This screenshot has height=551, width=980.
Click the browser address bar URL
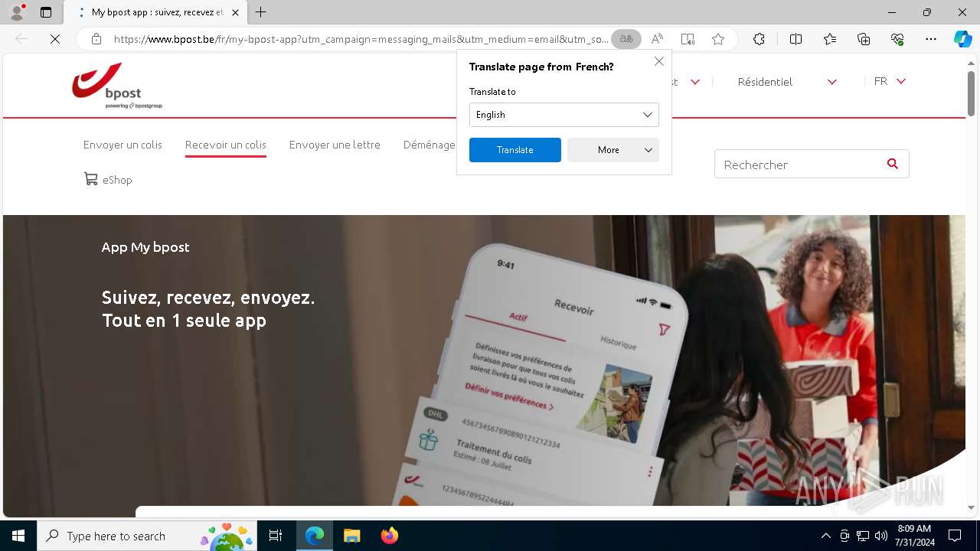point(360,39)
